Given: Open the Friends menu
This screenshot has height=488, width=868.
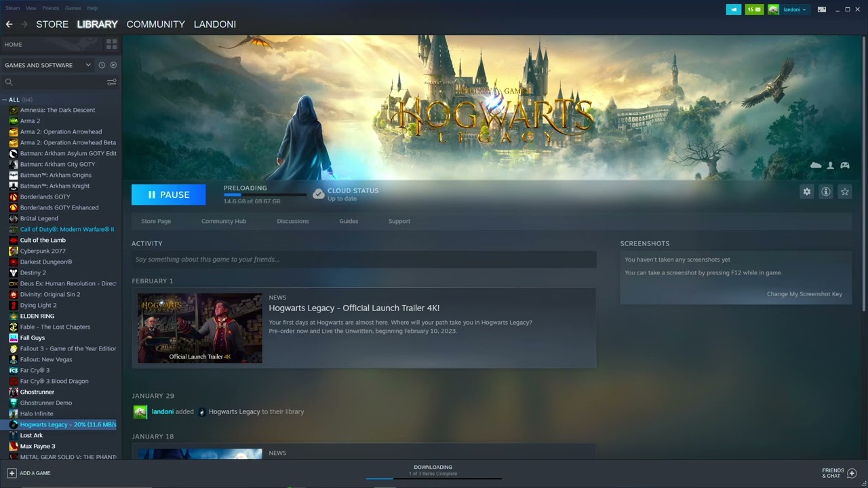Looking at the screenshot, I should click(x=50, y=8).
